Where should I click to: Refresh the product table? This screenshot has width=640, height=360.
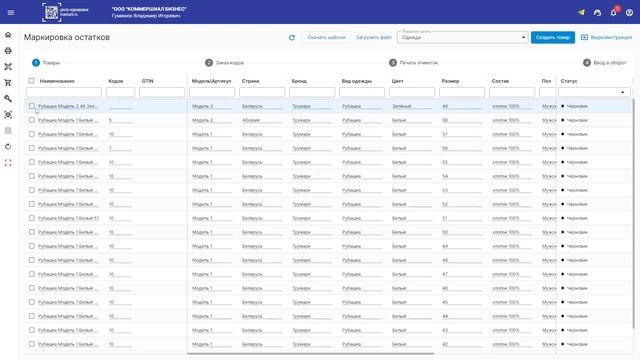pyautogui.click(x=291, y=38)
